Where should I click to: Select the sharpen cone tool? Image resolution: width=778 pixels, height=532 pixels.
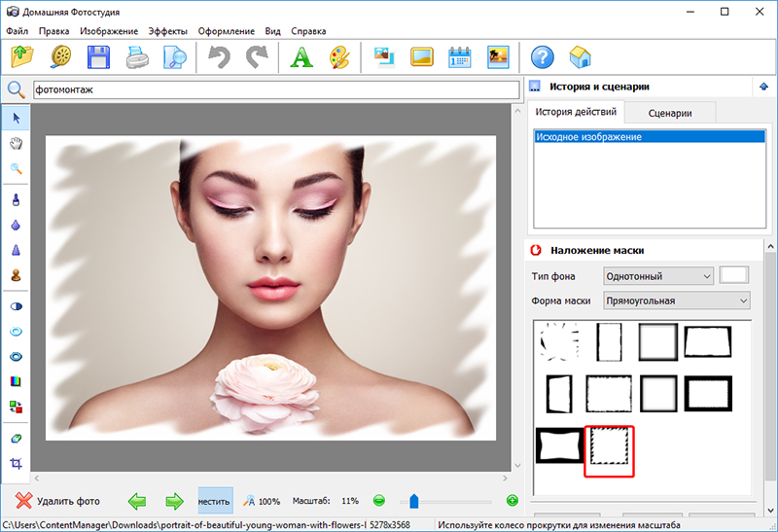(x=16, y=250)
